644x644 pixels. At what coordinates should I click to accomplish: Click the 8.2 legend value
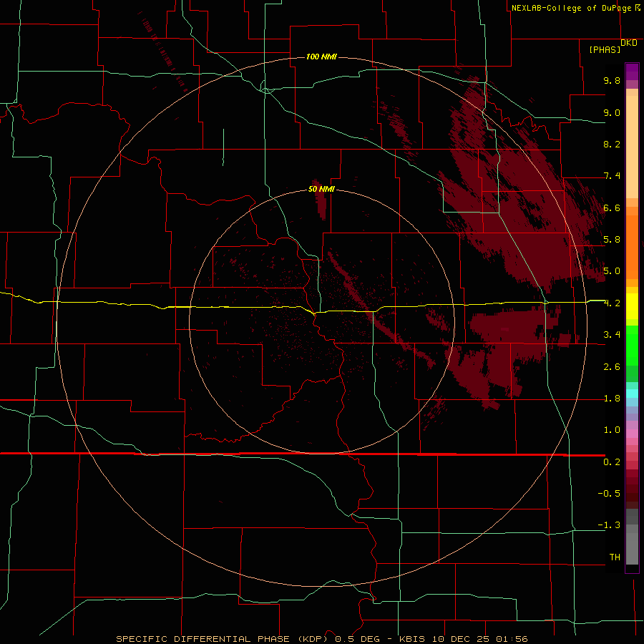612,144
